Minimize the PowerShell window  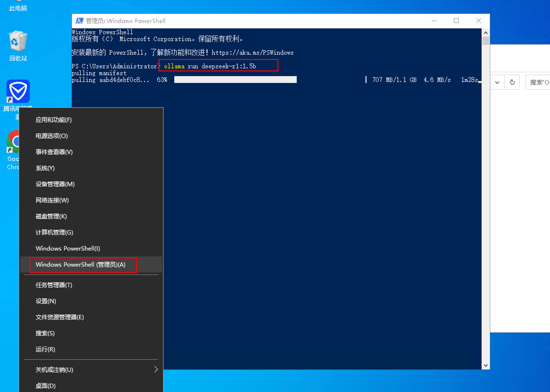click(x=434, y=21)
